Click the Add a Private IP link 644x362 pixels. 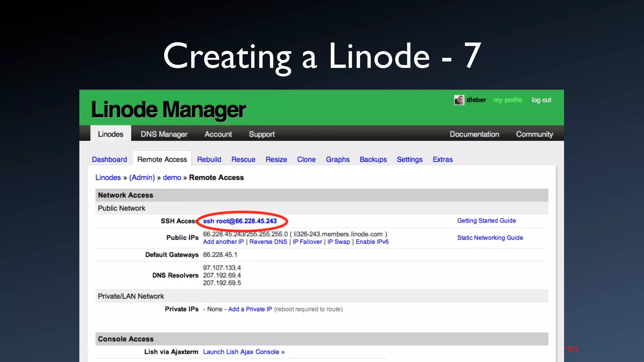(x=250, y=309)
